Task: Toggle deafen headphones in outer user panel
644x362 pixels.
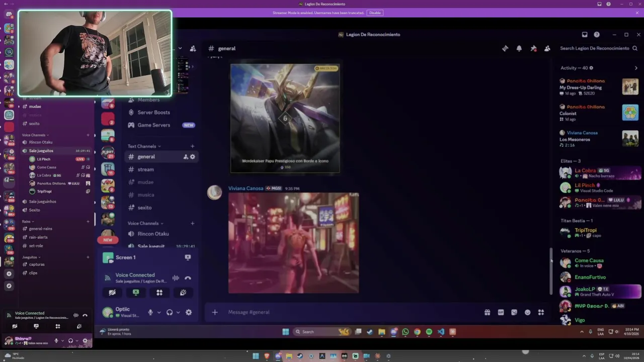Action: click(70, 341)
